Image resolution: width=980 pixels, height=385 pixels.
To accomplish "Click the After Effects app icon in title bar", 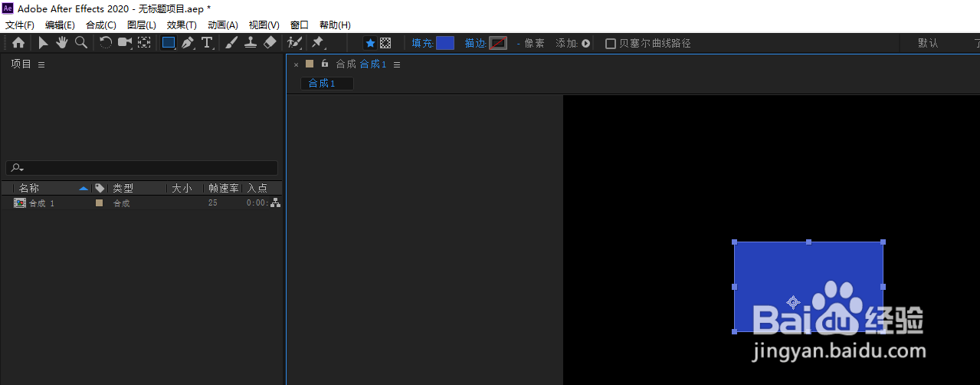I will click(x=8, y=7).
